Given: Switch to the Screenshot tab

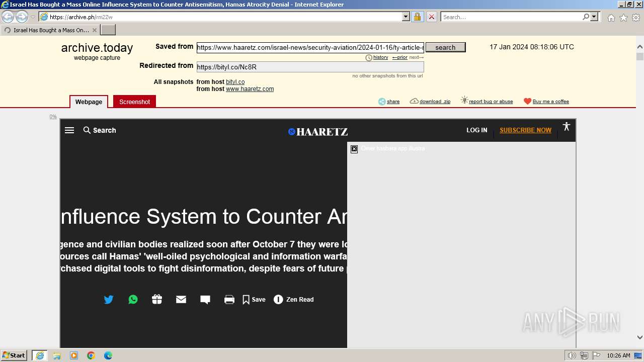Looking at the screenshot, I should click(134, 102).
